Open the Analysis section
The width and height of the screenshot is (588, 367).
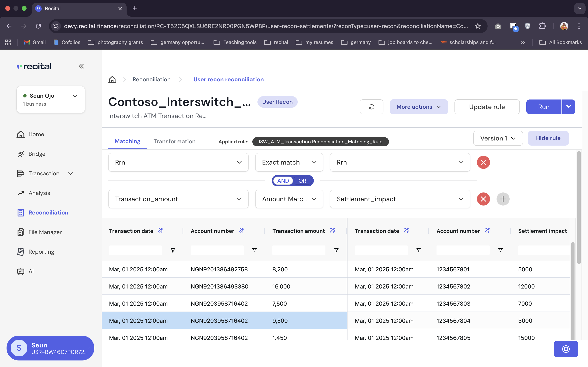[x=39, y=193]
